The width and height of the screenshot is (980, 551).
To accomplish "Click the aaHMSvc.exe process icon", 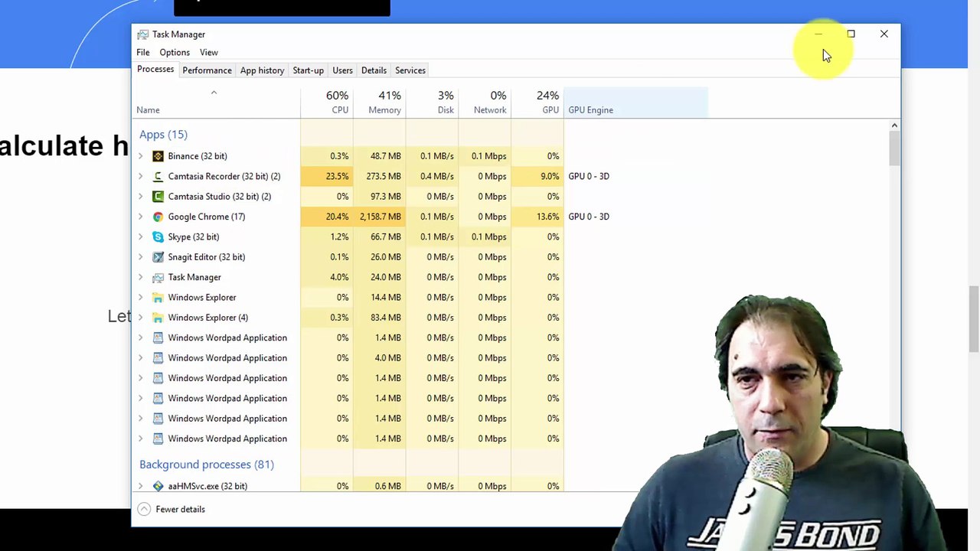I will pyautogui.click(x=158, y=486).
